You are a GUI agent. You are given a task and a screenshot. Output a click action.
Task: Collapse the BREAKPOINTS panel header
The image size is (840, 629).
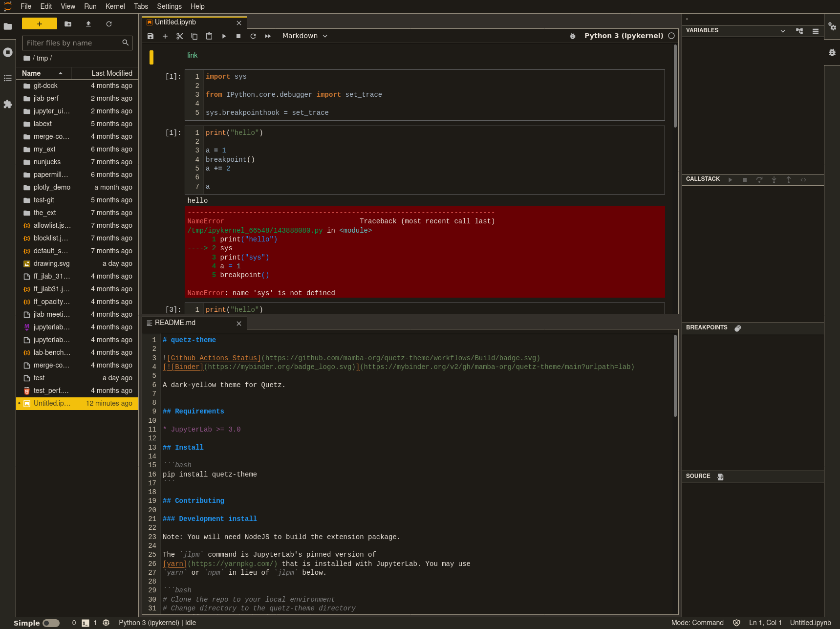tap(707, 327)
